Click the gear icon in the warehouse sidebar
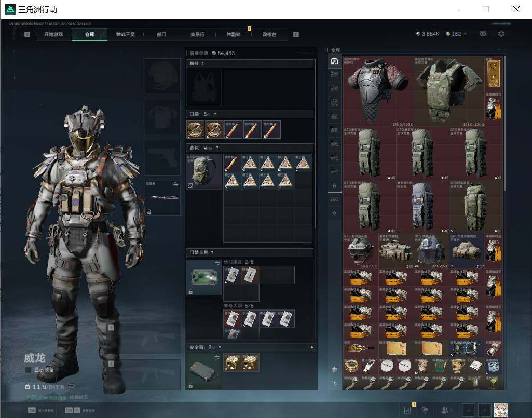 click(334, 213)
